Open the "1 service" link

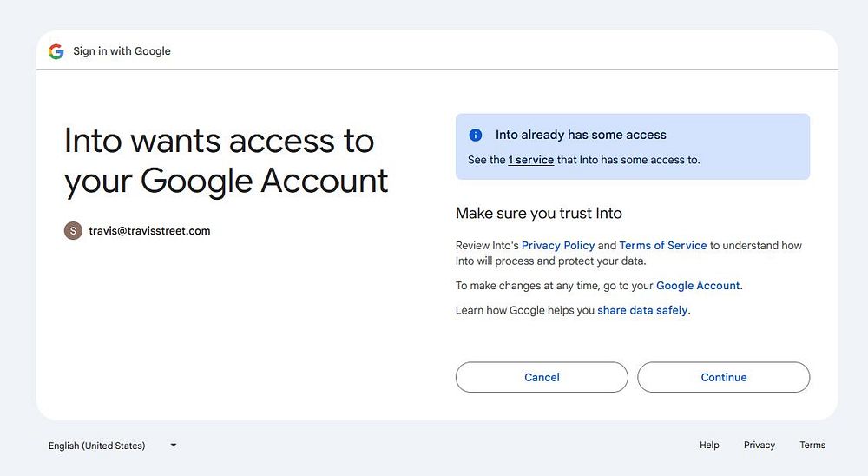[530, 160]
